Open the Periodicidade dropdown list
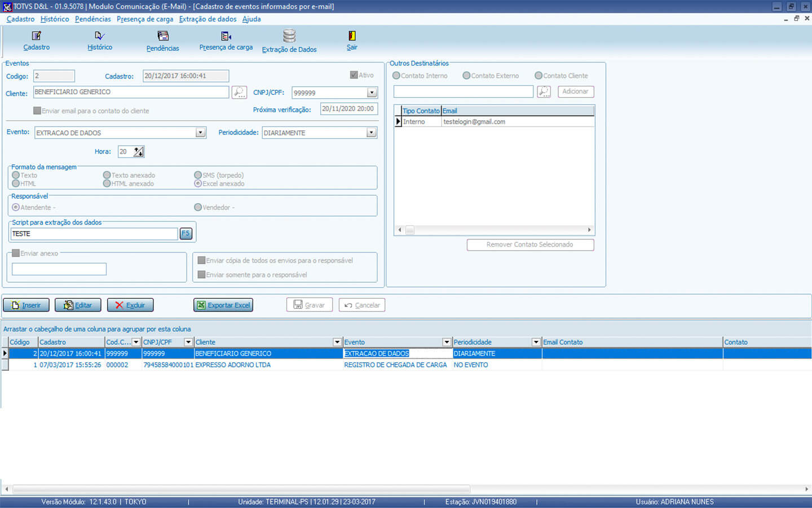The height and width of the screenshot is (508, 812). 371,133
